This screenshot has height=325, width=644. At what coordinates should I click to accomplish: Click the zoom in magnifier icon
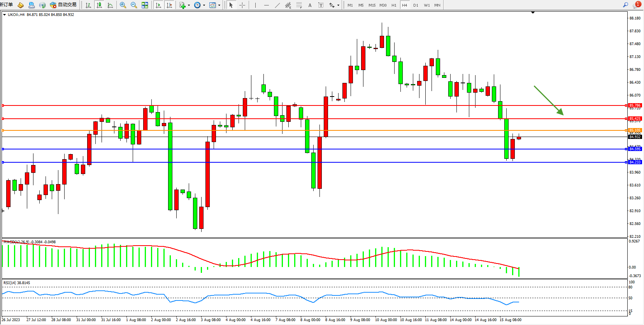coord(123,5)
